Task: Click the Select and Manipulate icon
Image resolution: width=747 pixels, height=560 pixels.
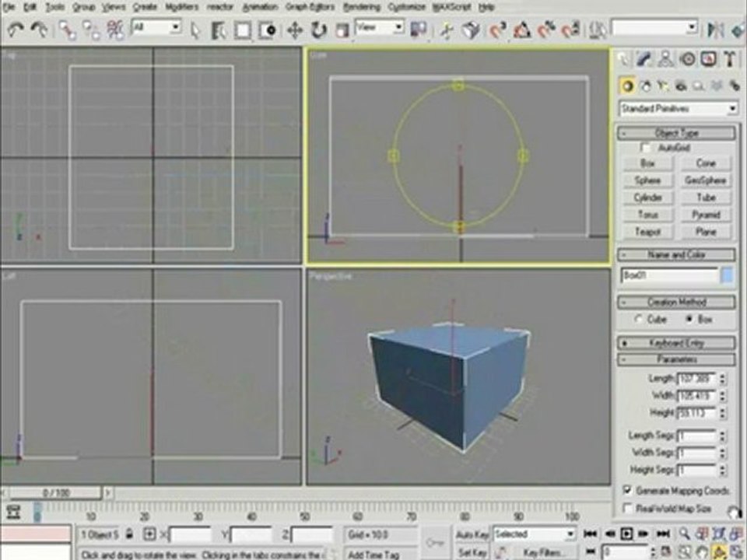Action: [447, 30]
